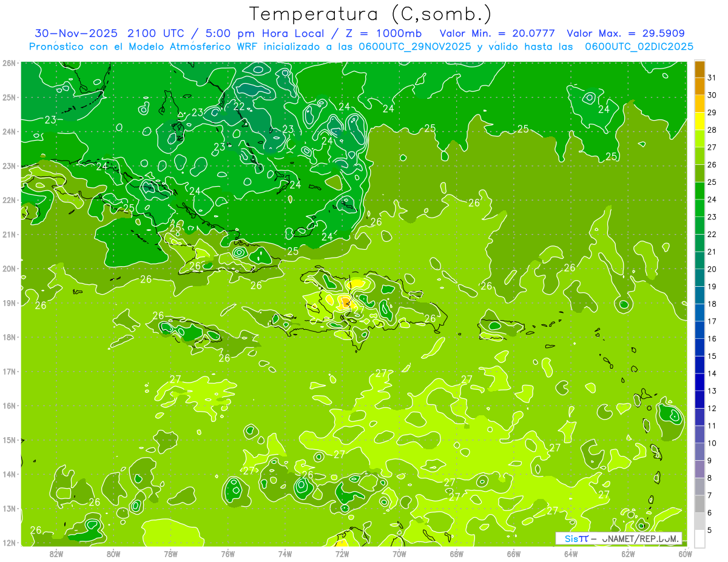Pick the blue legend swatch between 17 and 18
The image size is (728, 562).
(x=699, y=313)
